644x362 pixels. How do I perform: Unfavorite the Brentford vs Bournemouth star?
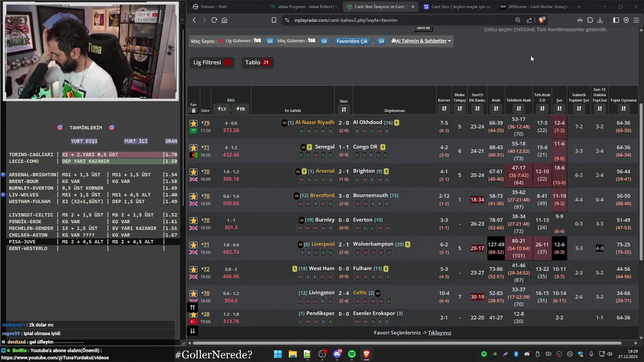tap(193, 196)
